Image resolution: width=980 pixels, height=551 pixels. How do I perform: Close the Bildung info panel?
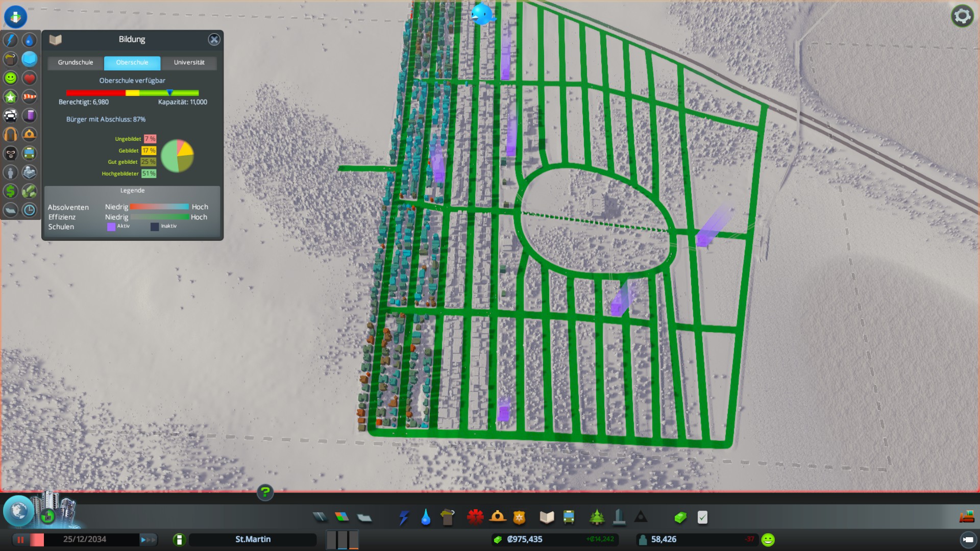pyautogui.click(x=214, y=40)
